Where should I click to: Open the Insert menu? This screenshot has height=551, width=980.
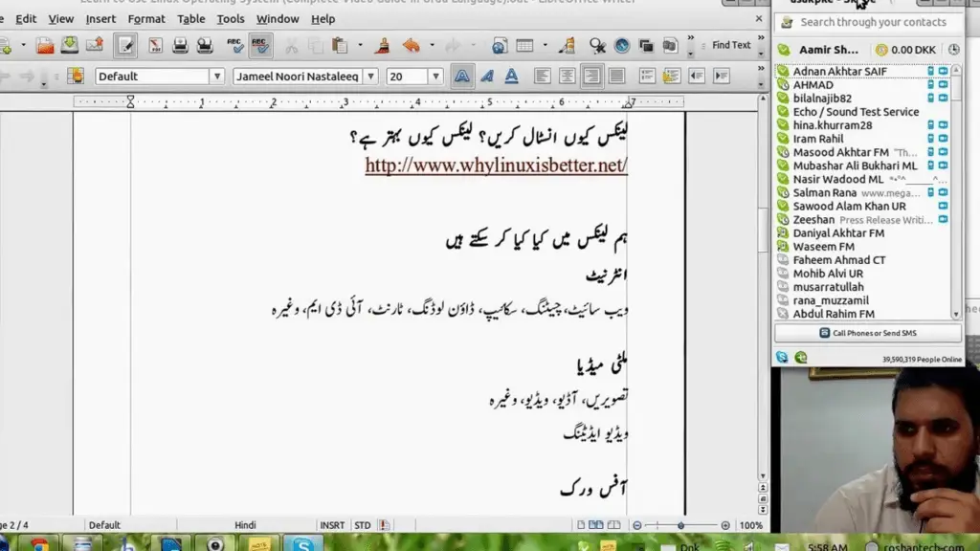tap(100, 19)
